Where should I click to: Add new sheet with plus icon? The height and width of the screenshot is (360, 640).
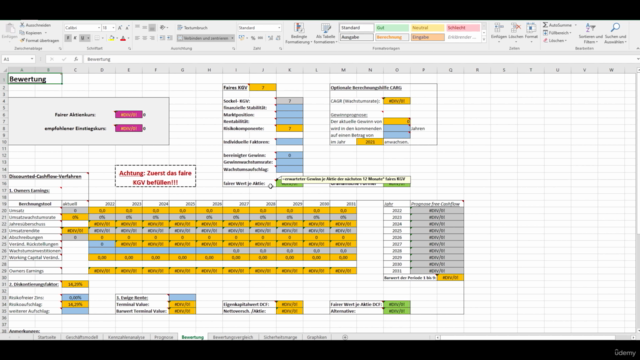click(x=345, y=337)
